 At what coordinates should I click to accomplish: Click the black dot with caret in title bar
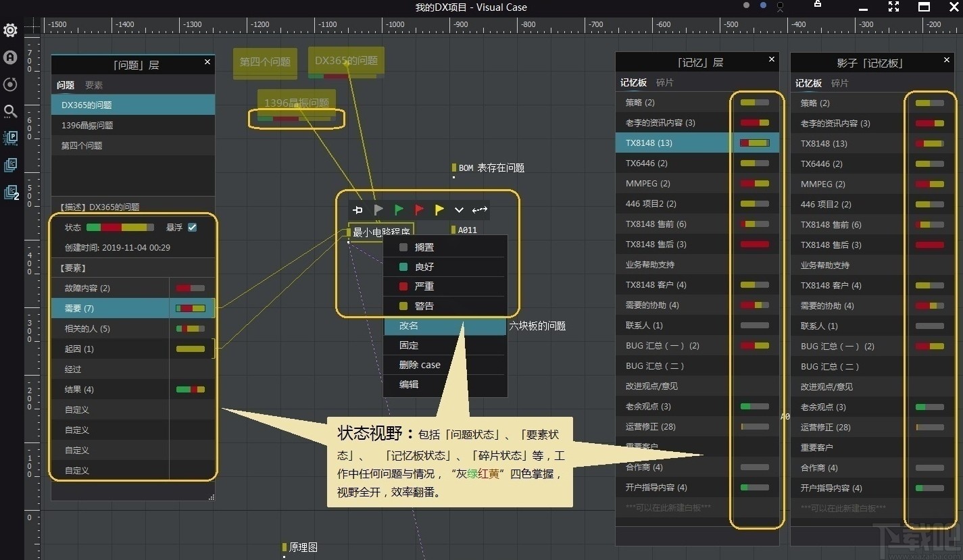tap(781, 7)
